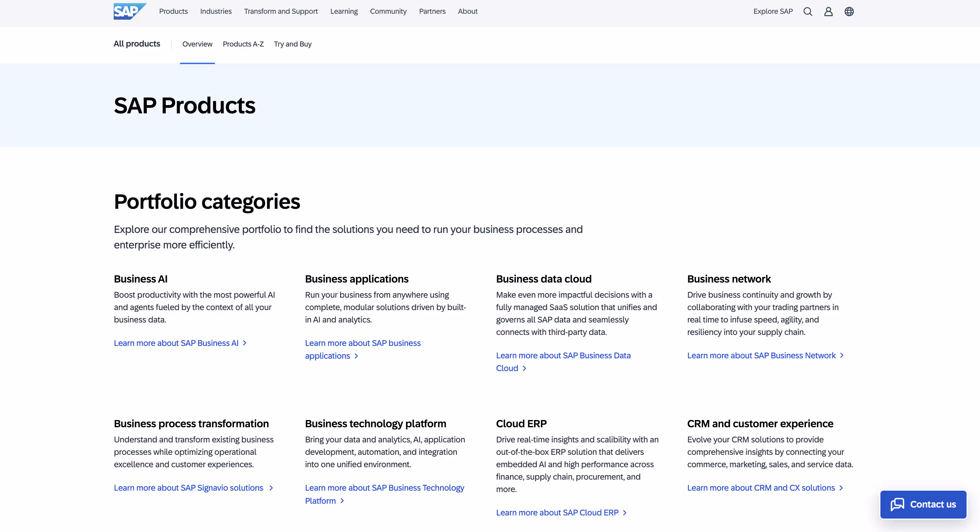Open the Partners menu
The image size is (980, 532).
click(x=432, y=11)
